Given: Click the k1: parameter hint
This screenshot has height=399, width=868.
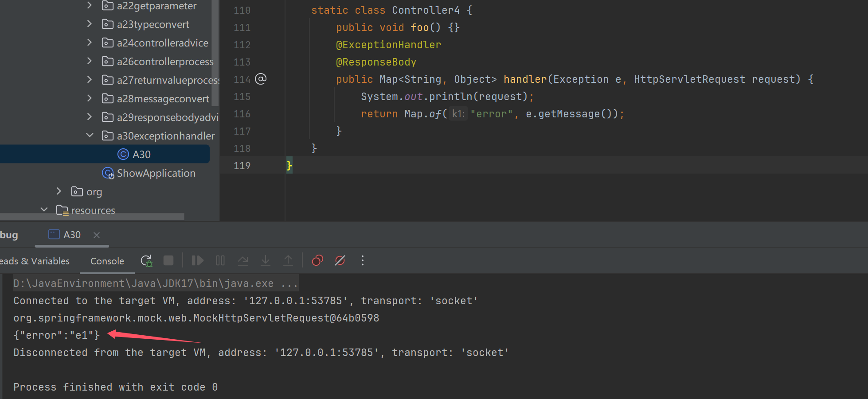Looking at the screenshot, I should pyautogui.click(x=458, y=114).
